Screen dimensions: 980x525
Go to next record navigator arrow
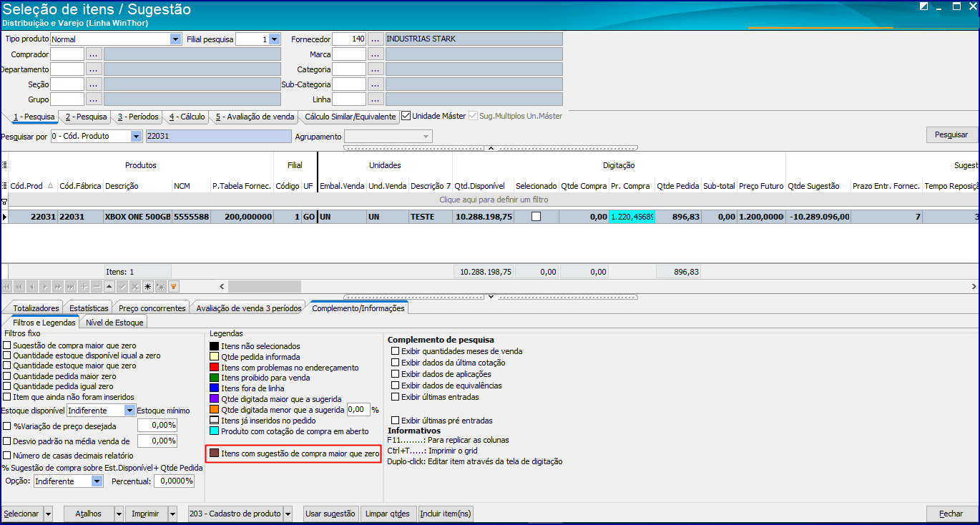tap(45, 287)
